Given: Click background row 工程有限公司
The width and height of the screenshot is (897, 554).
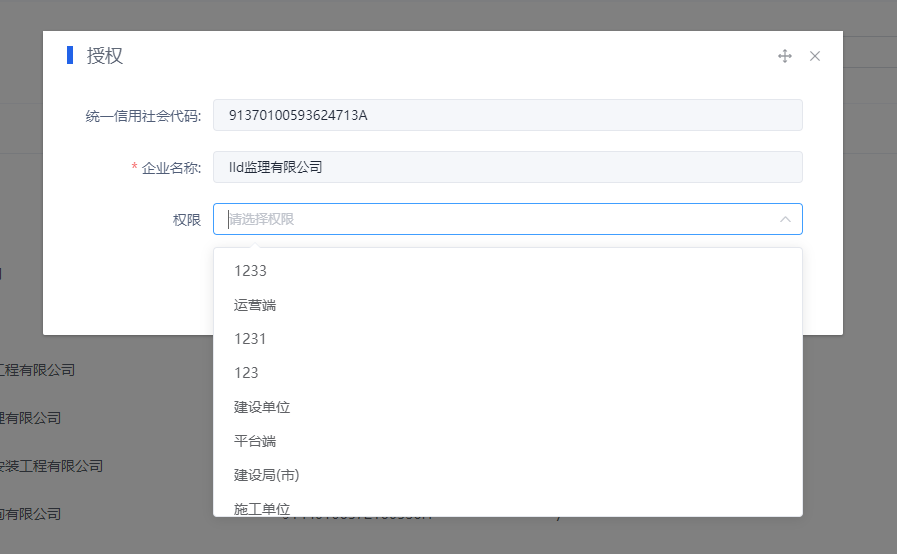Looking at the screenshot, I should coord(37,370).
